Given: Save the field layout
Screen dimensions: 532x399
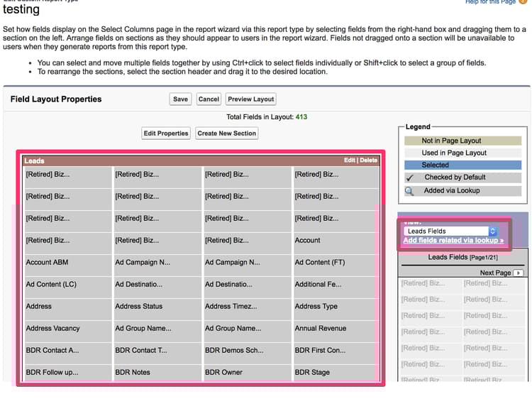Looking at the screenshot, I should 180,99.
